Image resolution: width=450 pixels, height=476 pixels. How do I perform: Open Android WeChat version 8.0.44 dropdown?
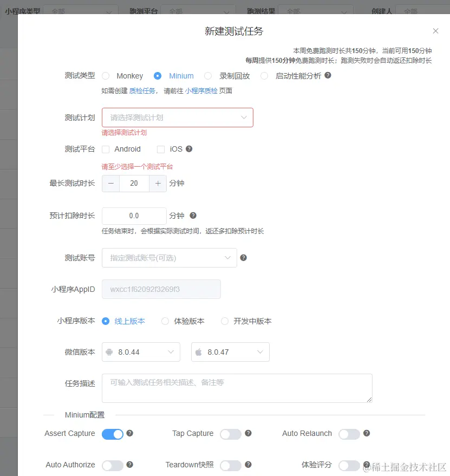pyautogui.click(x=141, y=352)
